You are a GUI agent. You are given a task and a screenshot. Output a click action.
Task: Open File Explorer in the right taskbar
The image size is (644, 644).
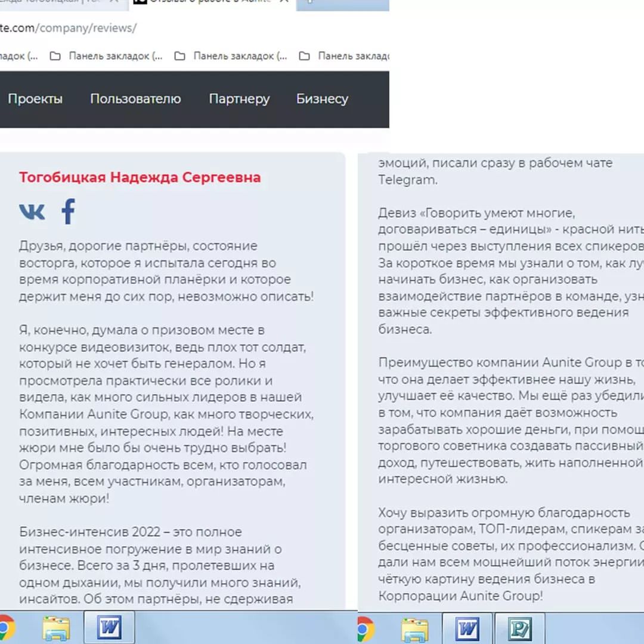414,629
